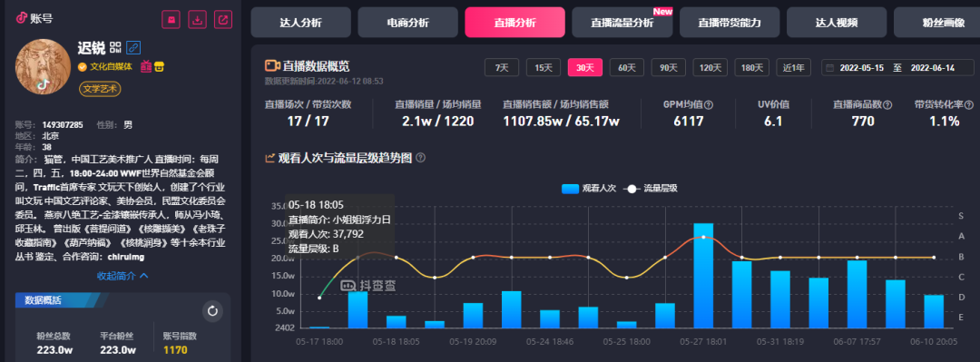Toggle 流量层级 legend series
The height and width of the screenshot is (362, 980).
click(x=651, y=188)
